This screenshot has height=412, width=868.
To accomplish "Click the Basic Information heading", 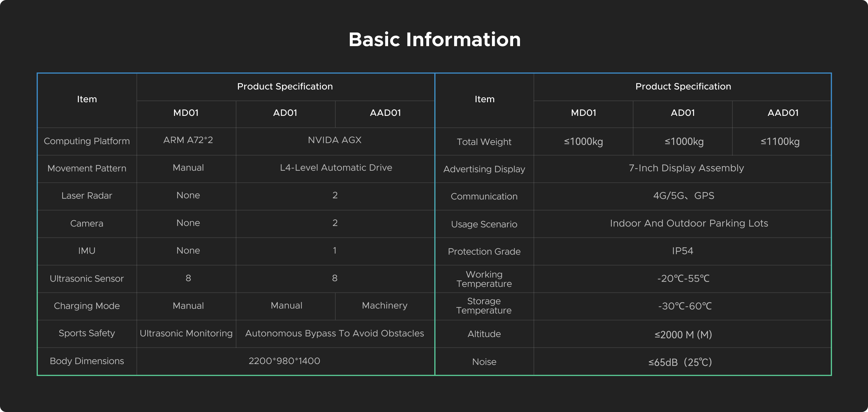I will tap(434, 40).
